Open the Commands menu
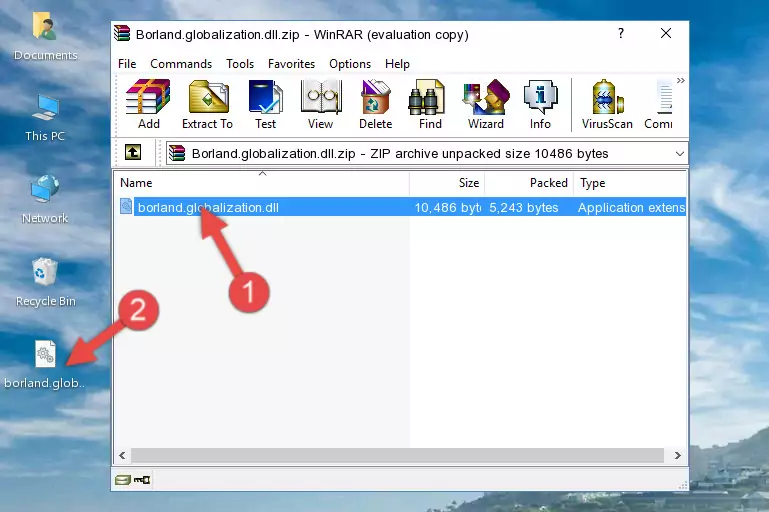The image size is (769, 512). click(x=181, y=64)
